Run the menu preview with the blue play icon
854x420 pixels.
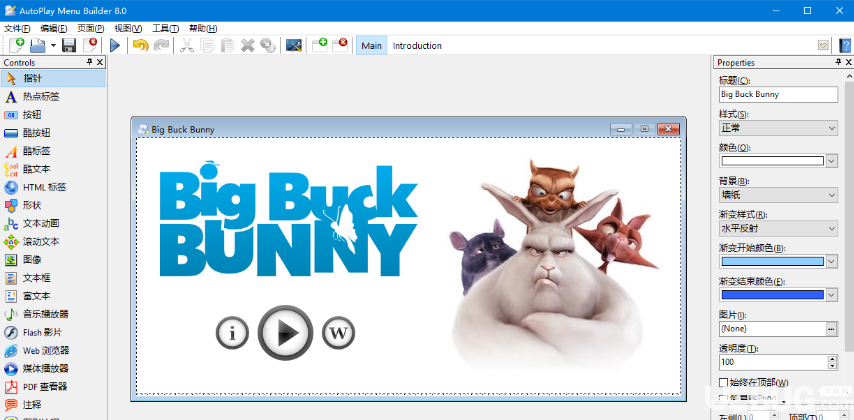point(115,45)
